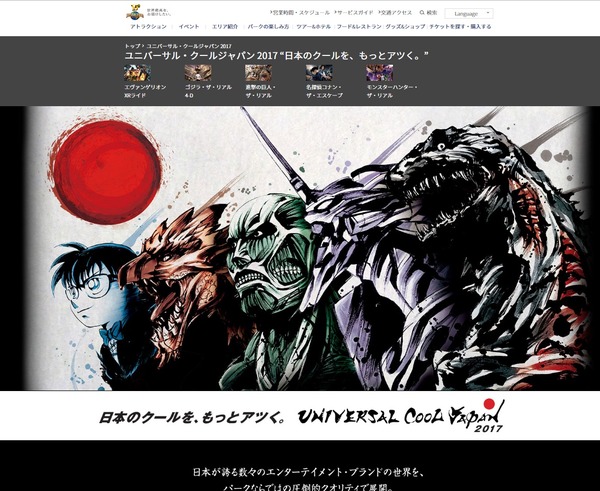Open 名探偵コナン・ザ・エスケープ thumbnail
The height and width of the screenshot is (491, 600).
[319, 73]
